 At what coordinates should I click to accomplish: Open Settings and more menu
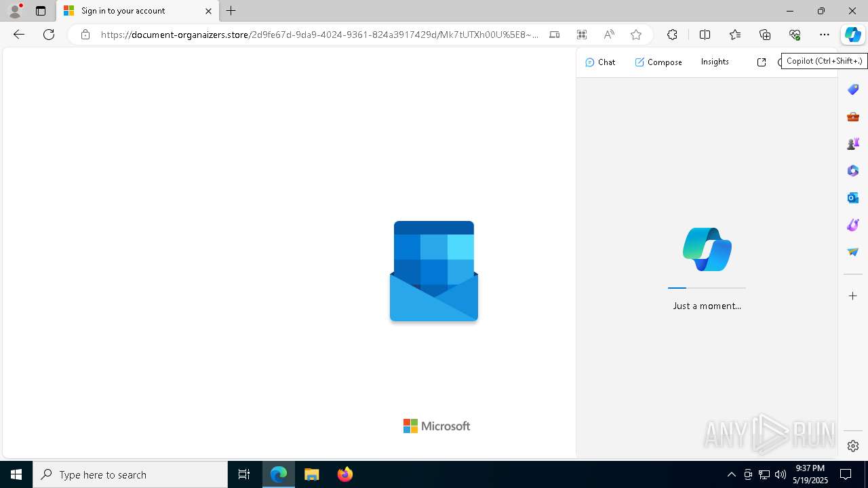825,35
